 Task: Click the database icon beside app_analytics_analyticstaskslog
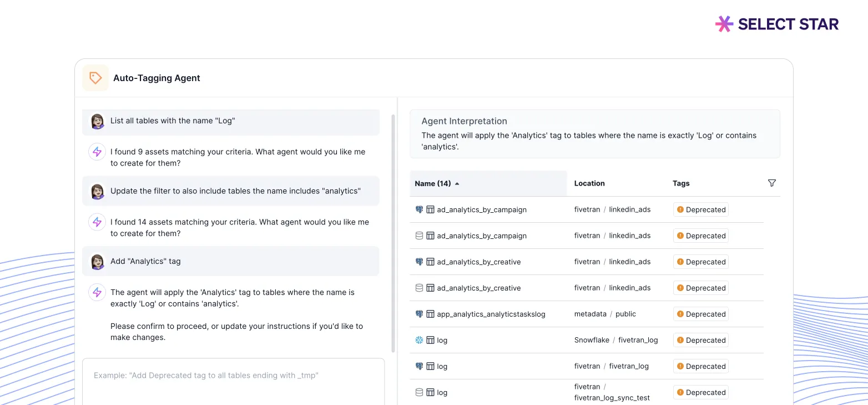[x=419, y=314]
